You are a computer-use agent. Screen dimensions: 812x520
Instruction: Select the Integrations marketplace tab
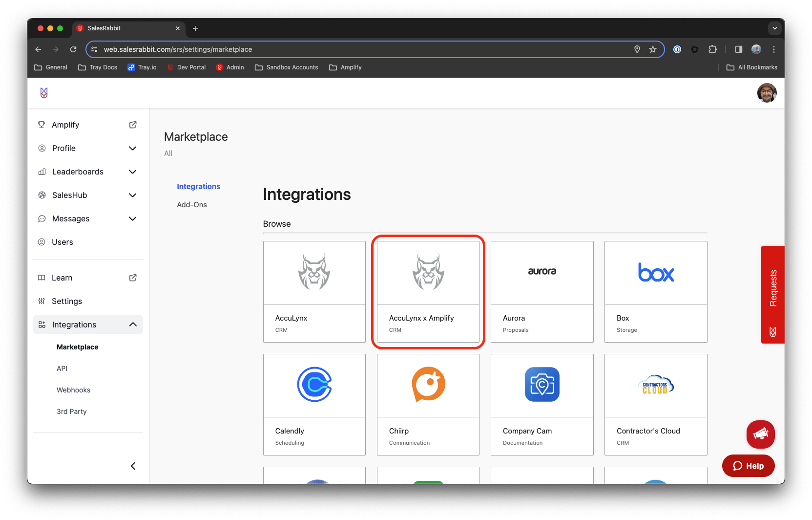198,187
